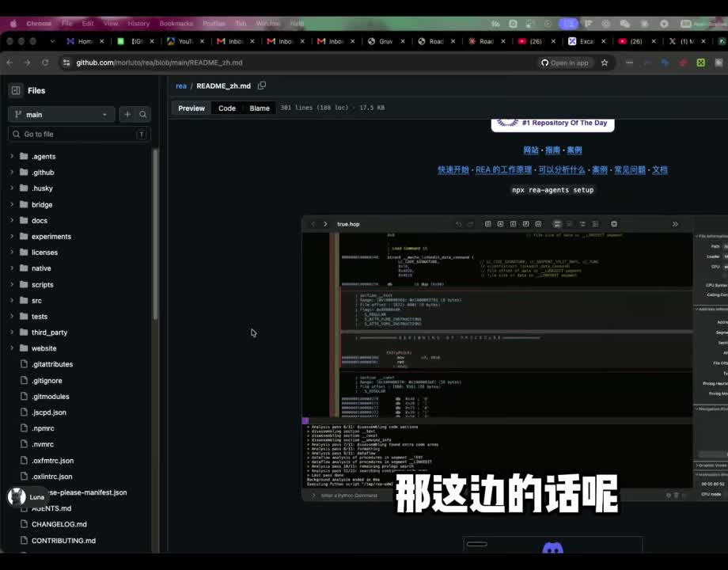Click the browser forward arrow
Viewport: 728px width, 570px height.
point(27,63)
